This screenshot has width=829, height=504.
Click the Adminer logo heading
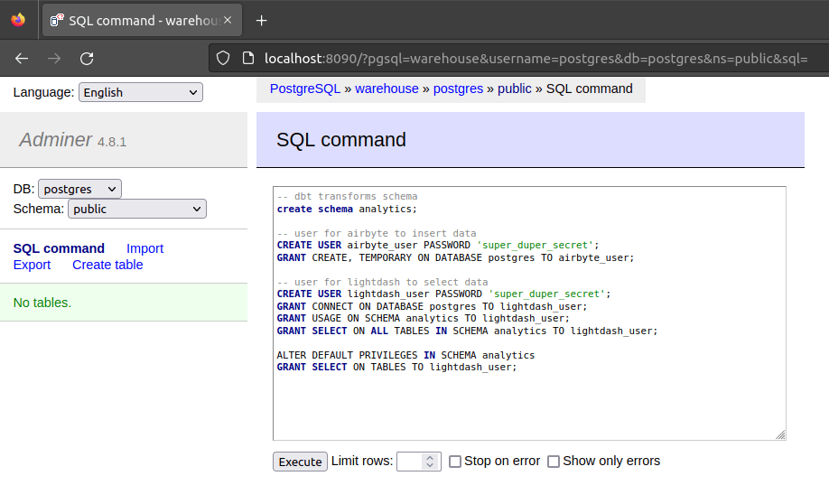pyautogui.click(x=55, y=140)
